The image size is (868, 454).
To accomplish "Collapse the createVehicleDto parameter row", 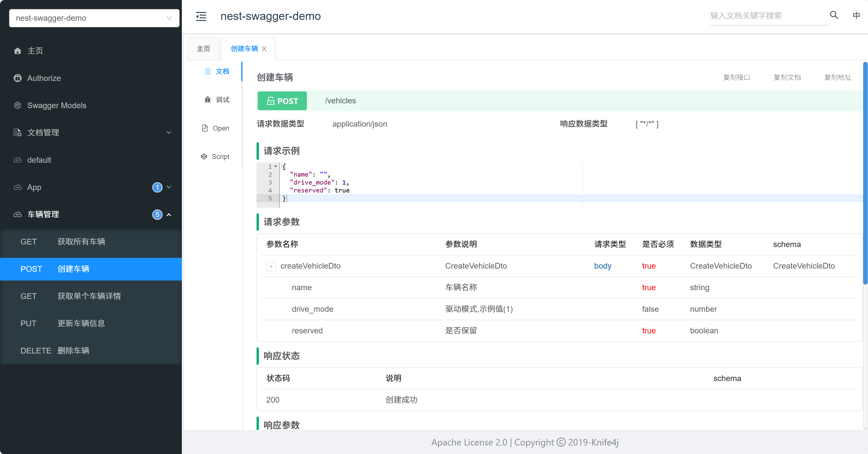I will pyautogui.click(x=271, y=266).
